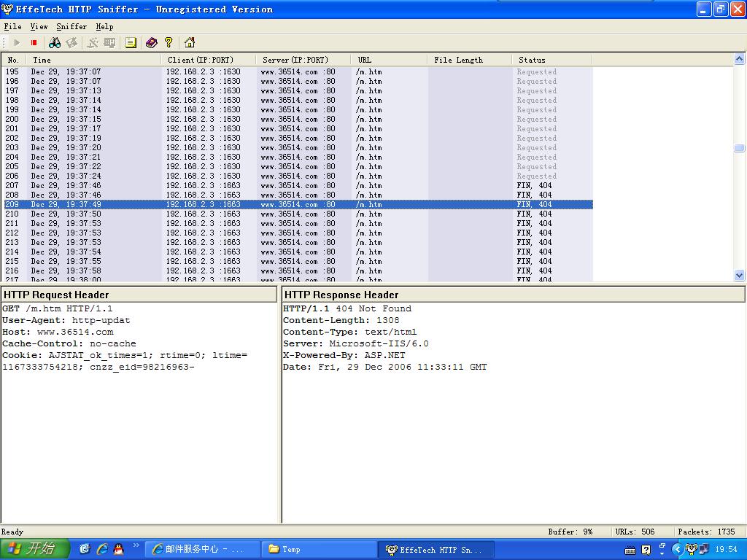Click the red Stop sniffing toolbar button

coord(34,43)
